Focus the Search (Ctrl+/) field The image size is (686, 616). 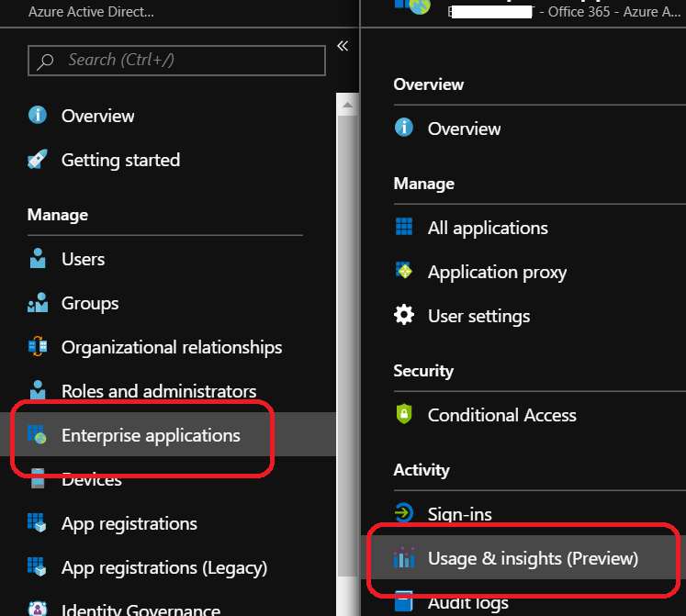(x=176, y=61)
